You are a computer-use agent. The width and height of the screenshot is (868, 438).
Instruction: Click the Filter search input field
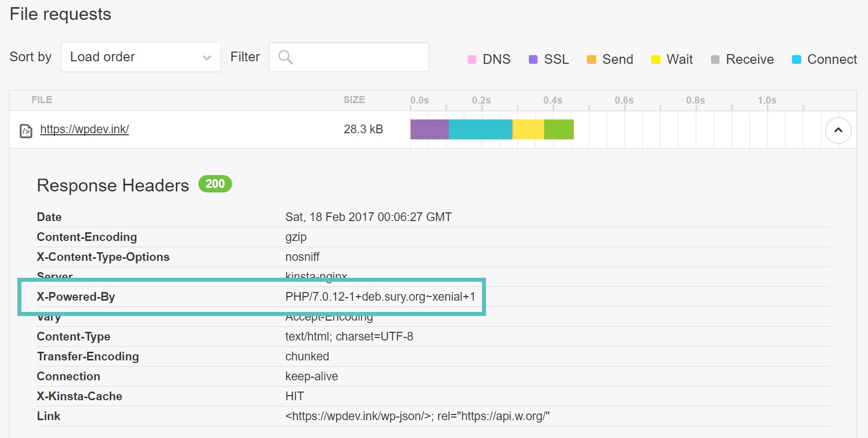[349, 57]
